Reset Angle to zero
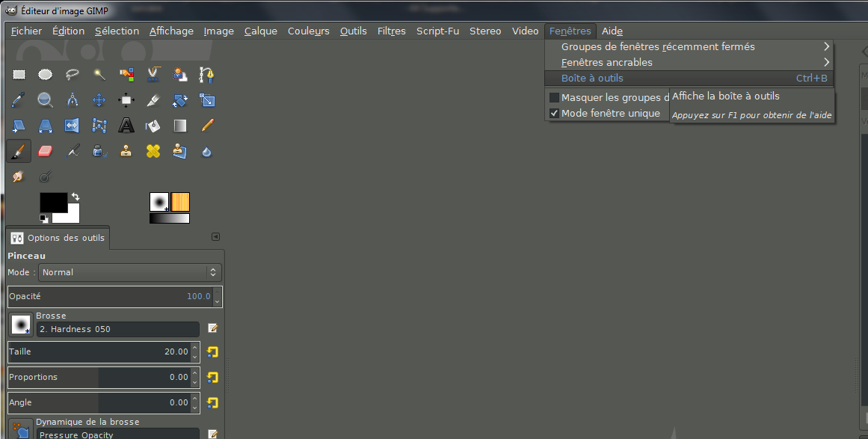Screen dimensions: 868x439 [x=212, y=403]
